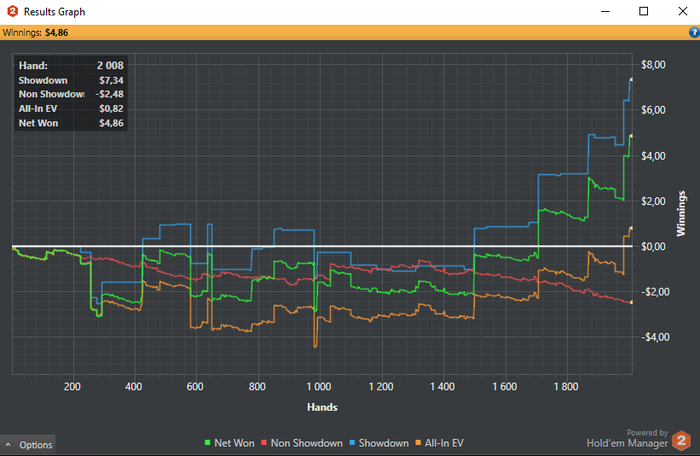
Task: Toggle the All-In EV legend entry
Action: [439, 443]
